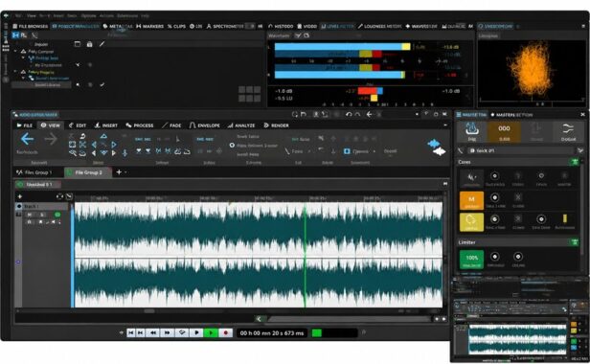Select the highlighted bottom tree row

point(41,85)
